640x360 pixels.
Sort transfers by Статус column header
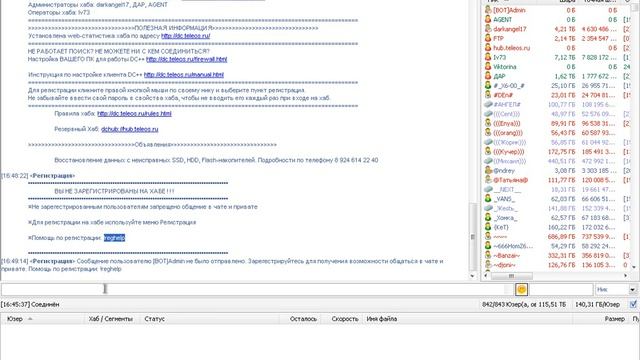coord(210,319)
